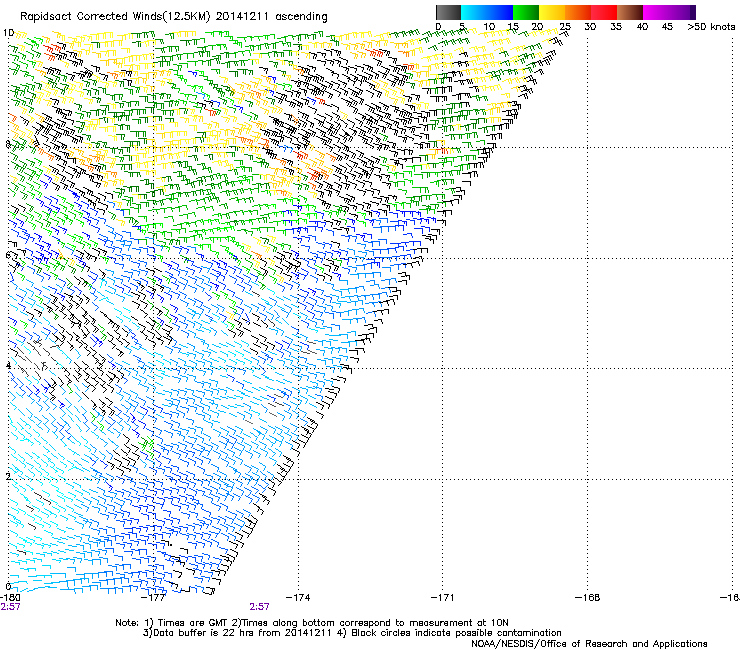Click the green 15–20 knots legend segment
Viewport: 740px width, 650px height.
click(526, 12)
